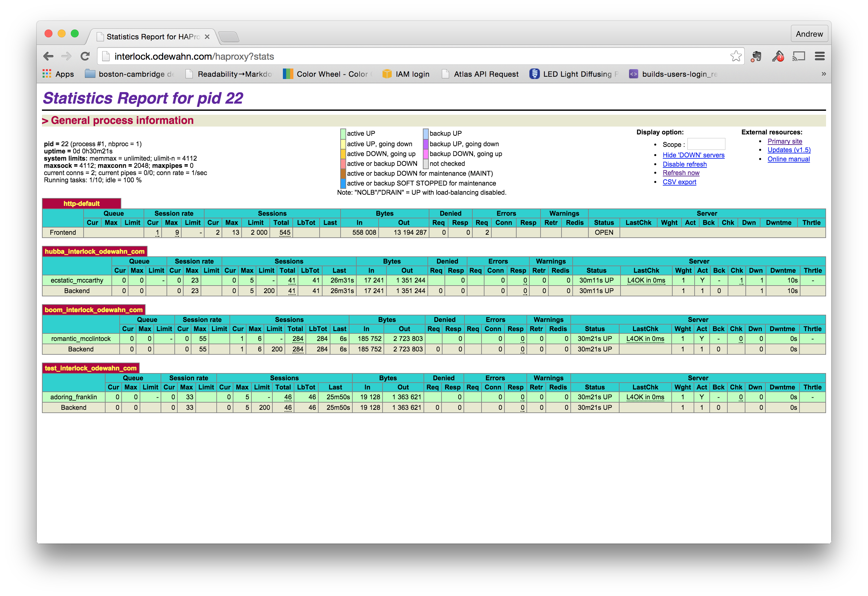Open the boston-cambridge bookmark folder
The height and width of the screenshot is (596, 868).
[129, 74]
